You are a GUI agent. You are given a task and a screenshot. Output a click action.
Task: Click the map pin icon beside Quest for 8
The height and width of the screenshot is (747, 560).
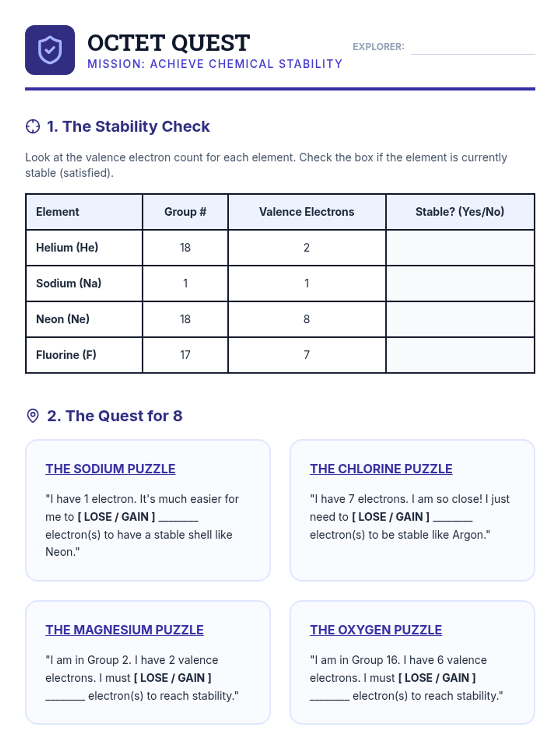33,416
